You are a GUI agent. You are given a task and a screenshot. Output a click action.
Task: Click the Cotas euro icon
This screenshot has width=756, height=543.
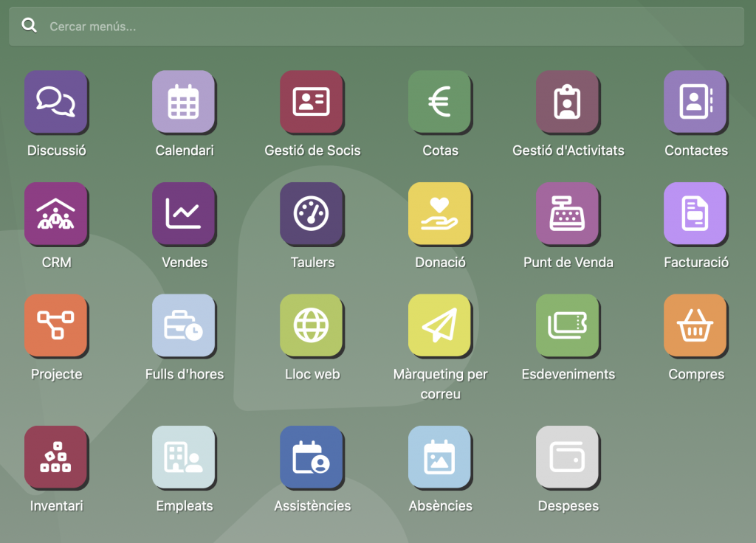click(x=440, y=102)
